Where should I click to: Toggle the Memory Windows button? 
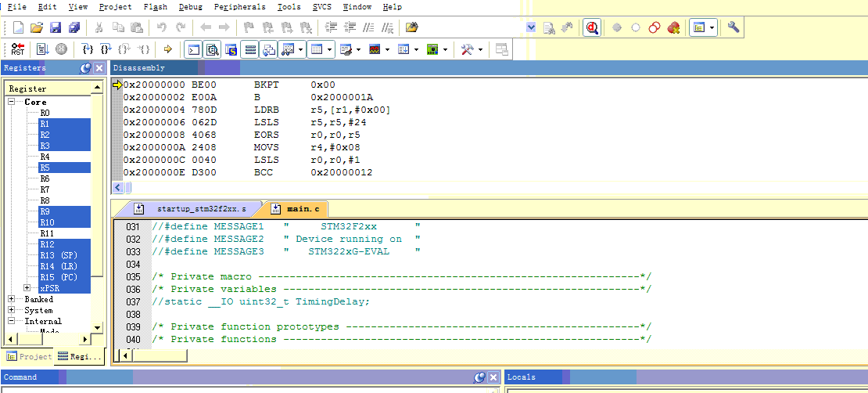click(317, 49)
